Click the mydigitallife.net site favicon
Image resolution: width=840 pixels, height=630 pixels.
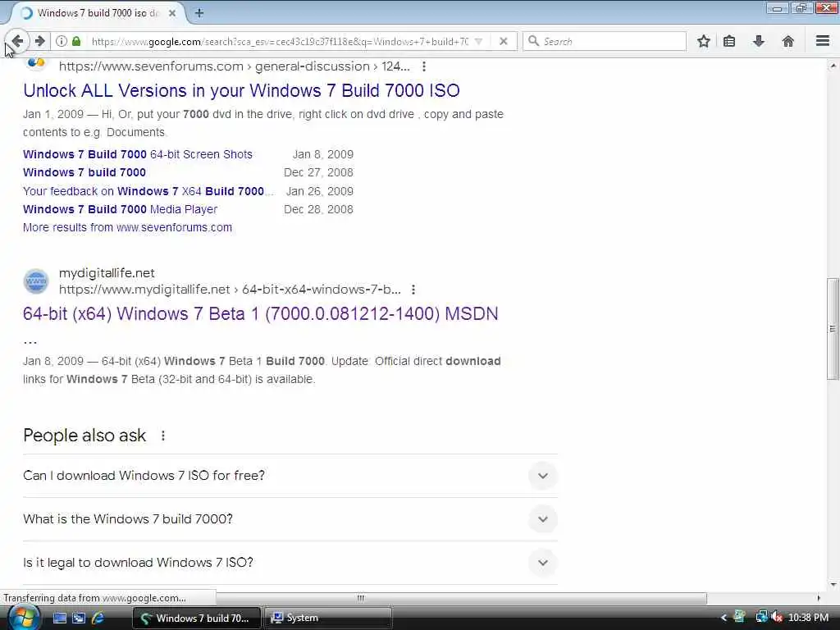(36, 281)
